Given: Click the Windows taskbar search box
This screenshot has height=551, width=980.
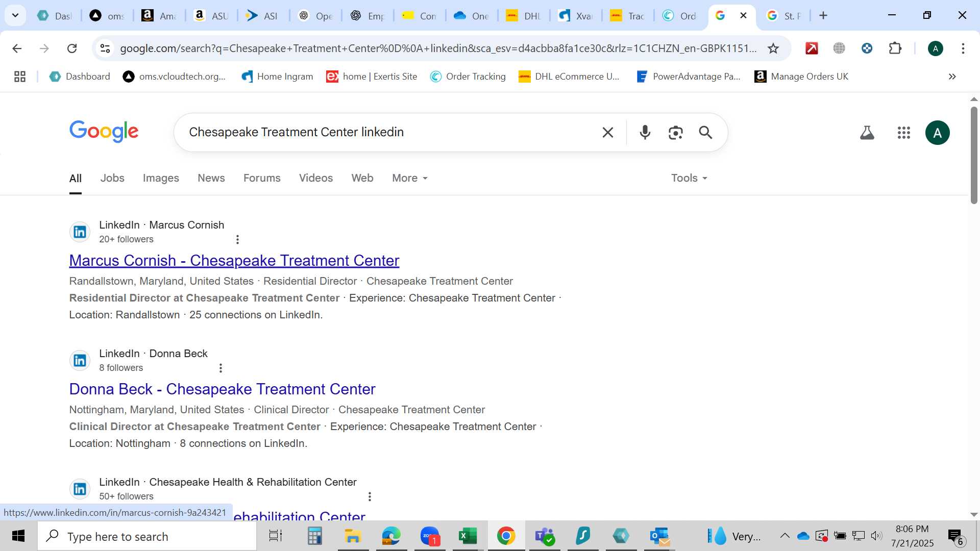Looking at the screenshot, I should pos(147,536).
